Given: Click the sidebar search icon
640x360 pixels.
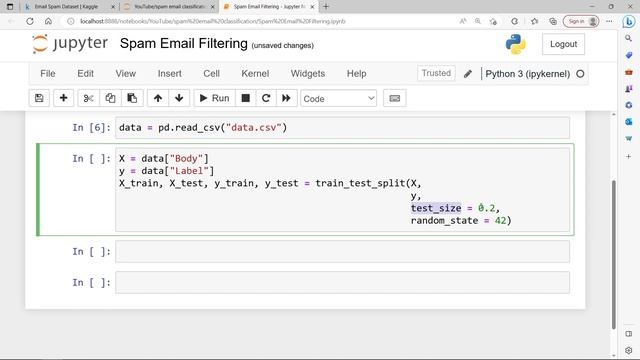Looking at the screenshot, I should click(x=629, y=38).
